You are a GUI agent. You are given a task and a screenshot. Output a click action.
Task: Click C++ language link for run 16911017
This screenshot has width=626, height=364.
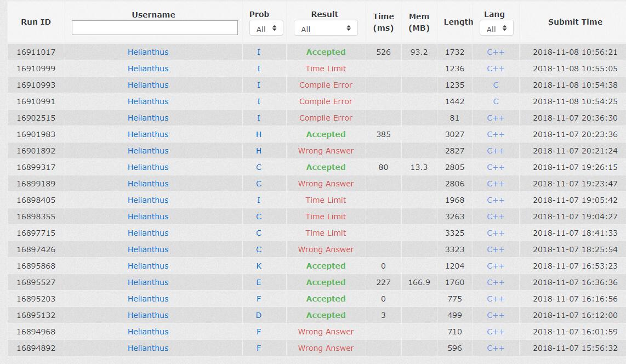(496, 52)
